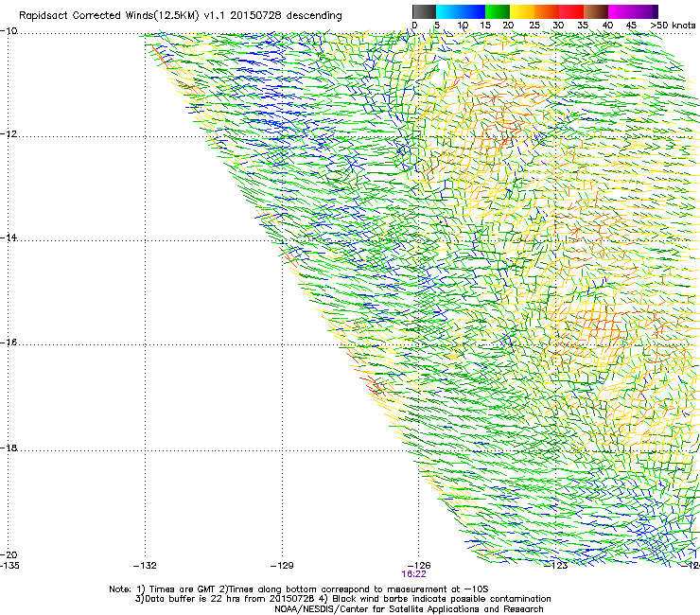Image resolution: width=700 pixels, height=615 pixels.
Task: Click the orange 25-30 knots legend swatch
Action: (547, 11)
